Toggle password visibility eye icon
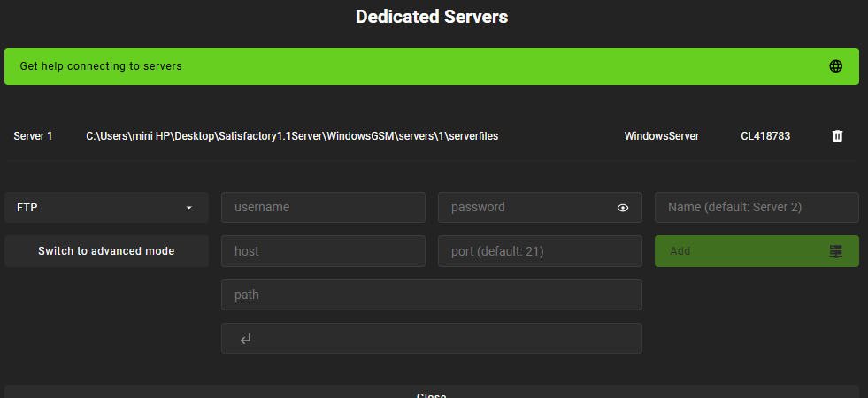868x398 pixels. point(623,208)
